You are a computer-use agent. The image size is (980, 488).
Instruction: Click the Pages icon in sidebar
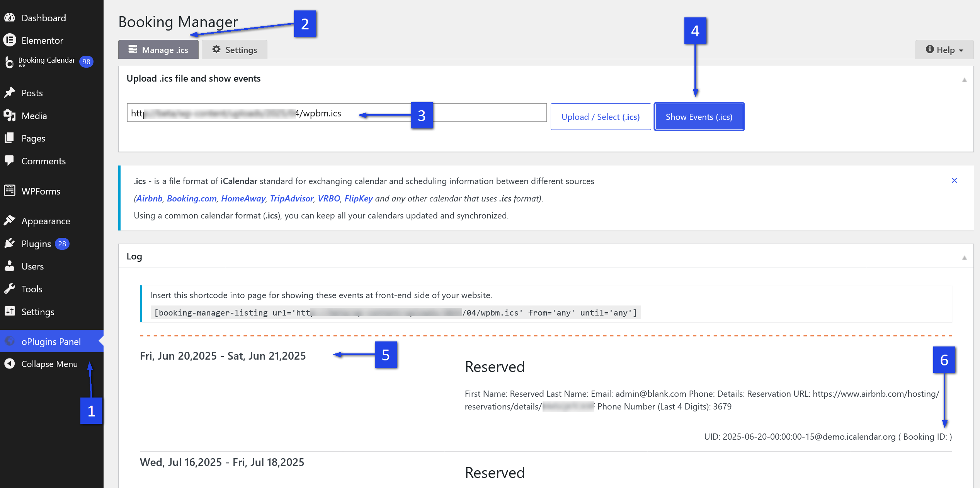pos(10,138)
